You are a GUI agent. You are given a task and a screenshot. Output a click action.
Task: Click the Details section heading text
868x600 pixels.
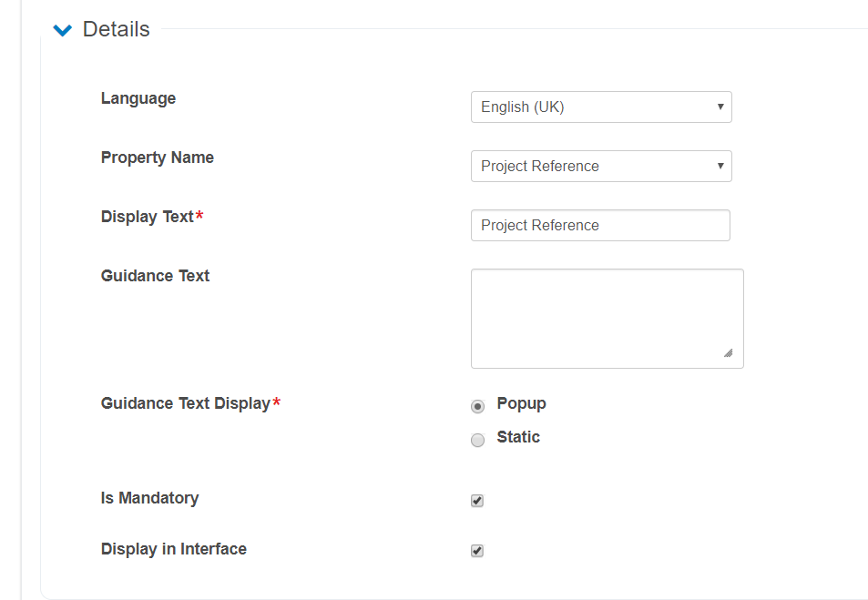(116, 29)
